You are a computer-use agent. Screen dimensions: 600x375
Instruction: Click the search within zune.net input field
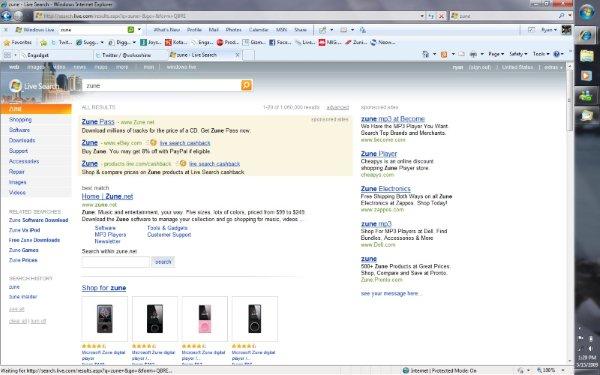pyautogui.click(x=116, y=262)
